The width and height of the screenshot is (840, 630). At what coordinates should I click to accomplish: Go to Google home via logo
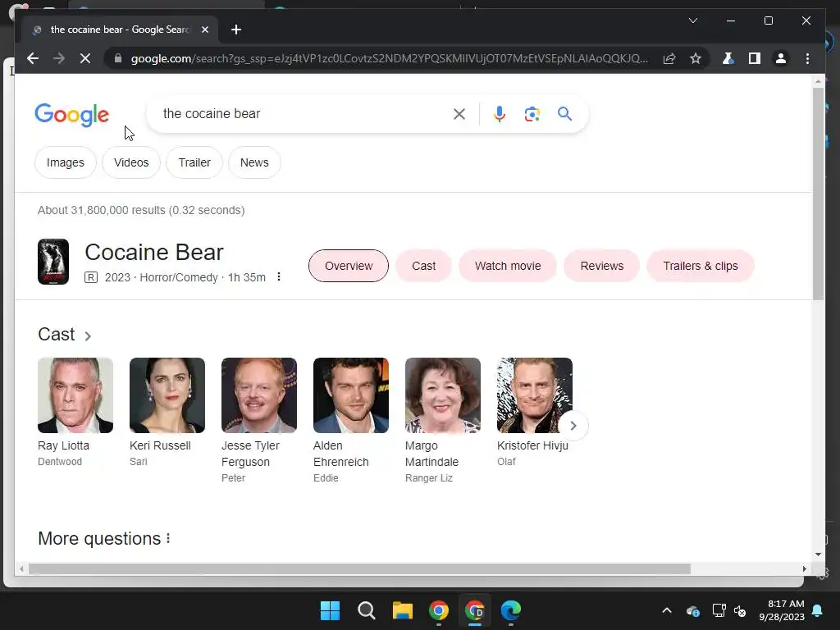pos(72,114)
